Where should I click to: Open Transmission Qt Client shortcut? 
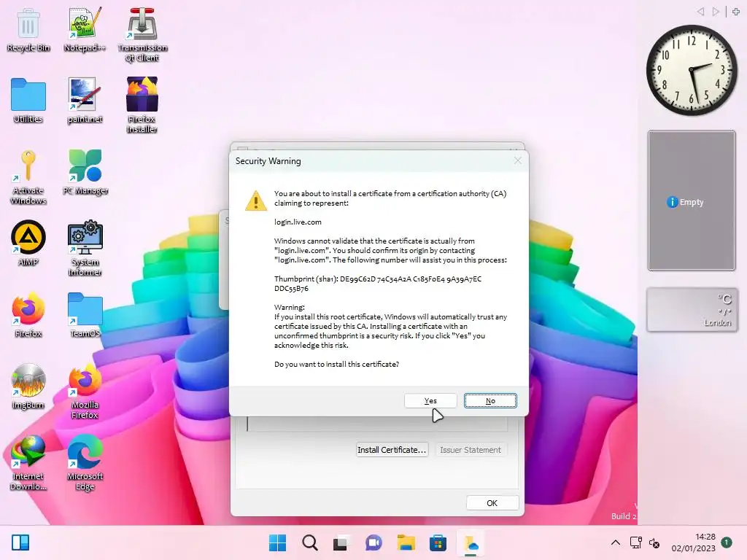tap(142, 35)
